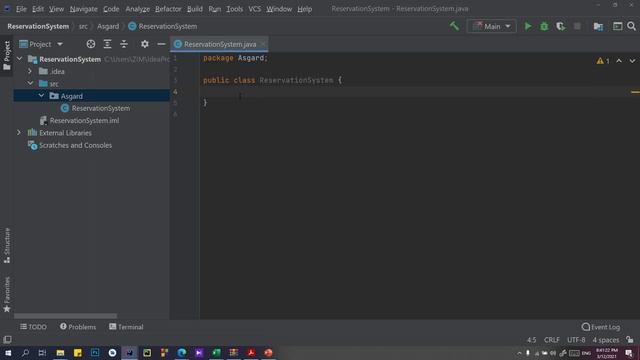The width and height of the screenshot is (640, 360).
Task: Open the Refactor menu
Action: 168,9
